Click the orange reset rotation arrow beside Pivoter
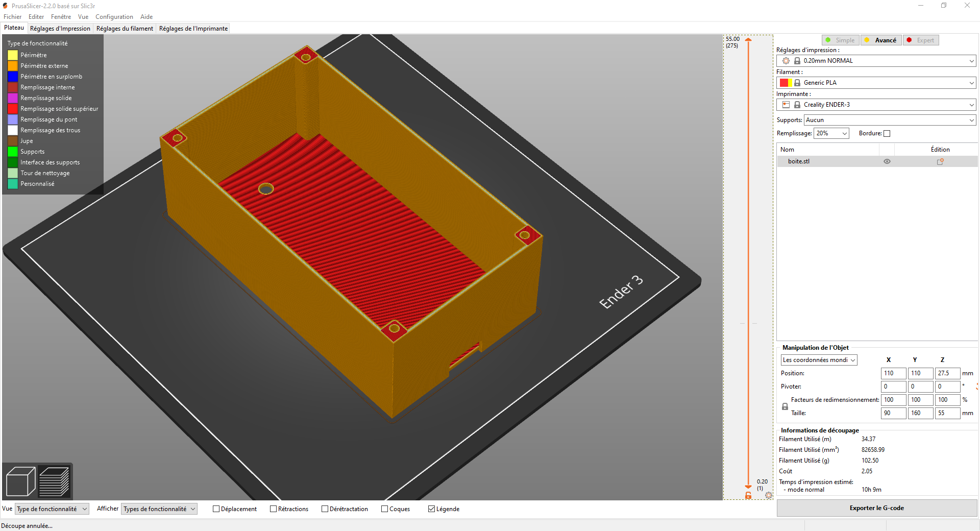 (977, 387)
